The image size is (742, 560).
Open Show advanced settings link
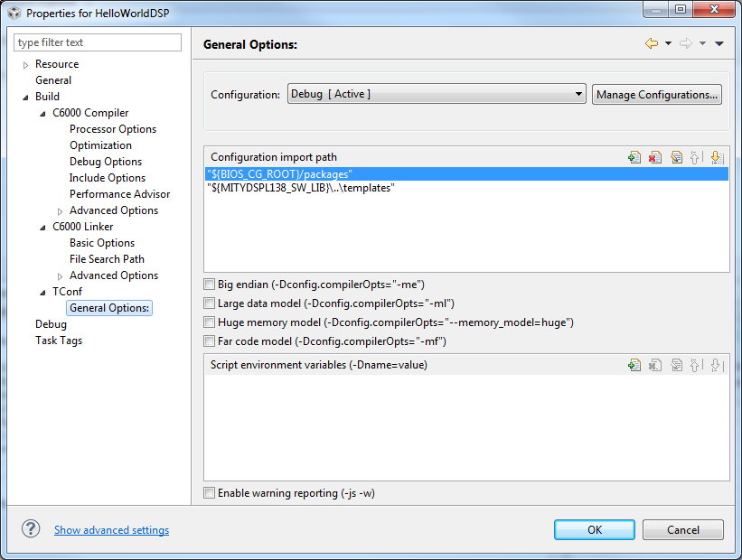112,530
